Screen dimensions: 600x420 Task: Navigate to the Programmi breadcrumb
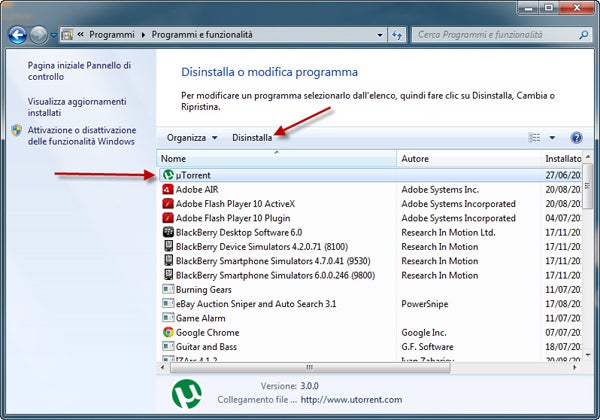(x=112, y=35)
